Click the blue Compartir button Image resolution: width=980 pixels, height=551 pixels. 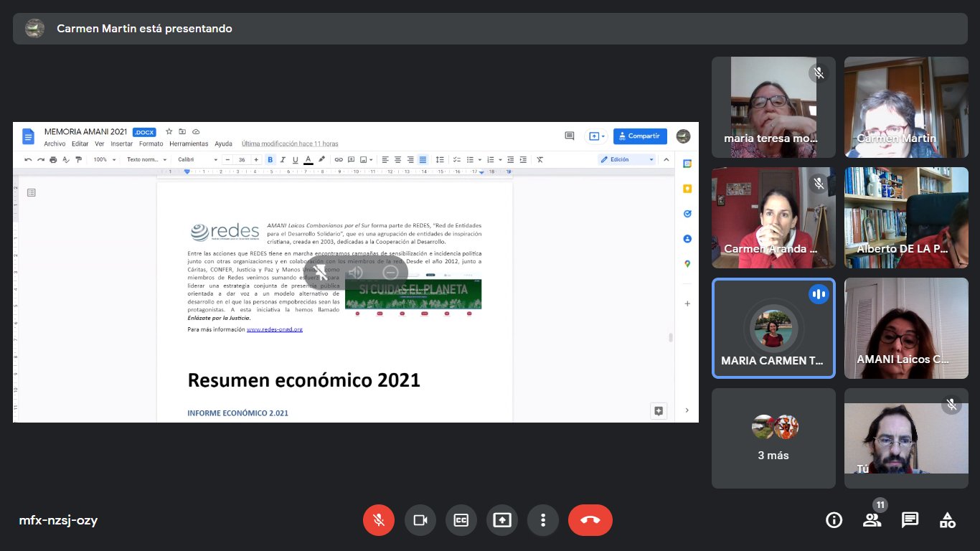click(640, 136)
